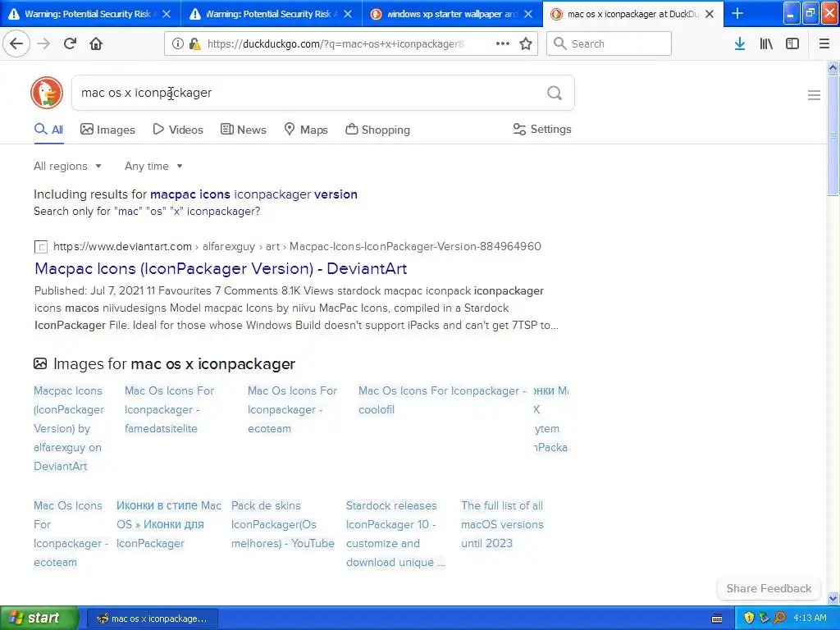Open 'Mac Os Icons For Iconpackager - coolofil' image

tap(442, 400)
